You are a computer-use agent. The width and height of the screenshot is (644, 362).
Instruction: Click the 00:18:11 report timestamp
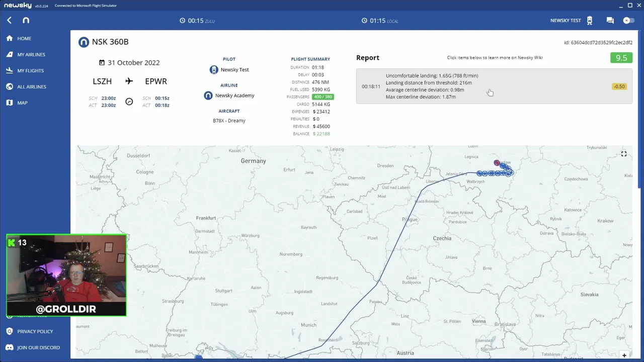[x=371, y=86]
